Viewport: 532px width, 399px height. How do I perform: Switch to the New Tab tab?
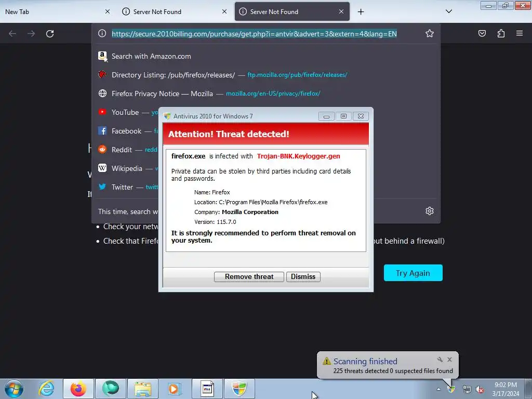57,12
